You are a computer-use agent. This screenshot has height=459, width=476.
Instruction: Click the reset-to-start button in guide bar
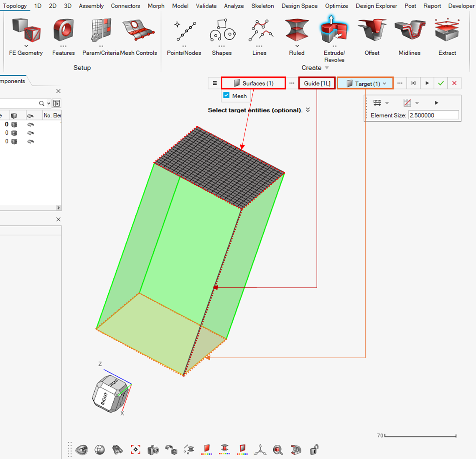[413, 83]
